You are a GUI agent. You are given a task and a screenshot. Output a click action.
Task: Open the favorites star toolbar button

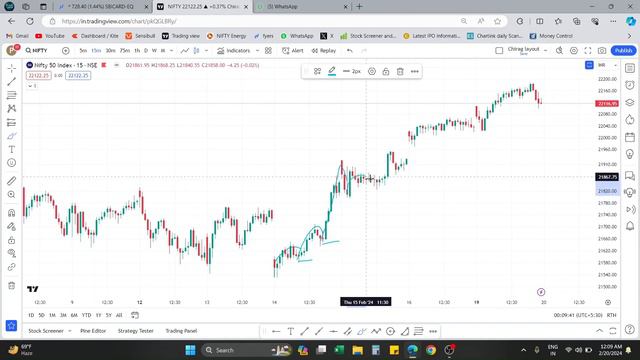tap(11, 325)
